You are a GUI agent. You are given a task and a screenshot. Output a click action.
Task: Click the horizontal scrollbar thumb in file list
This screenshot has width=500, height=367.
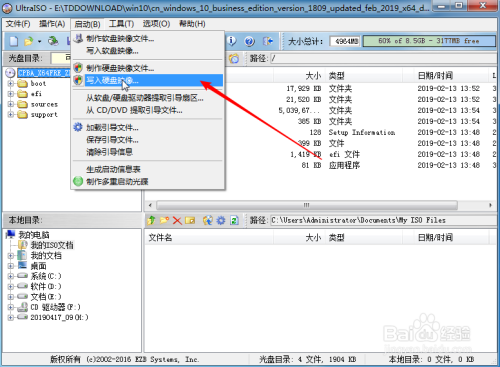[307, 205]
